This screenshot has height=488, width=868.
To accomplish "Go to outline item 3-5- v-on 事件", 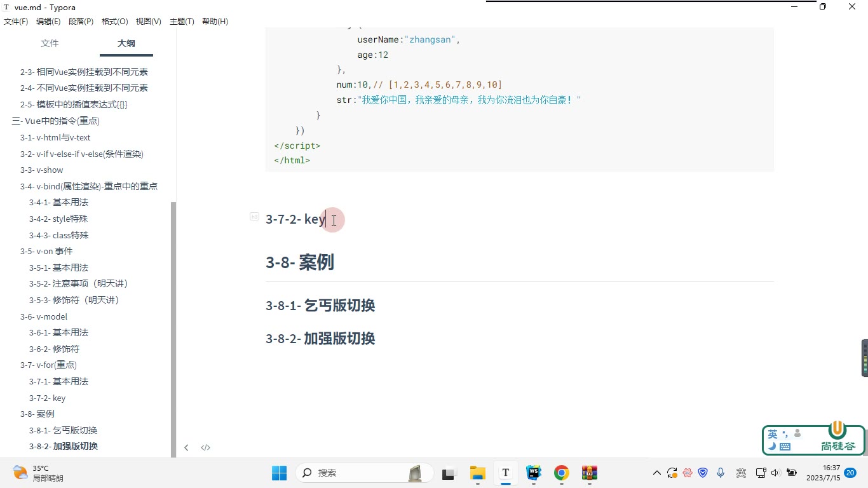I will click(46, 251).
